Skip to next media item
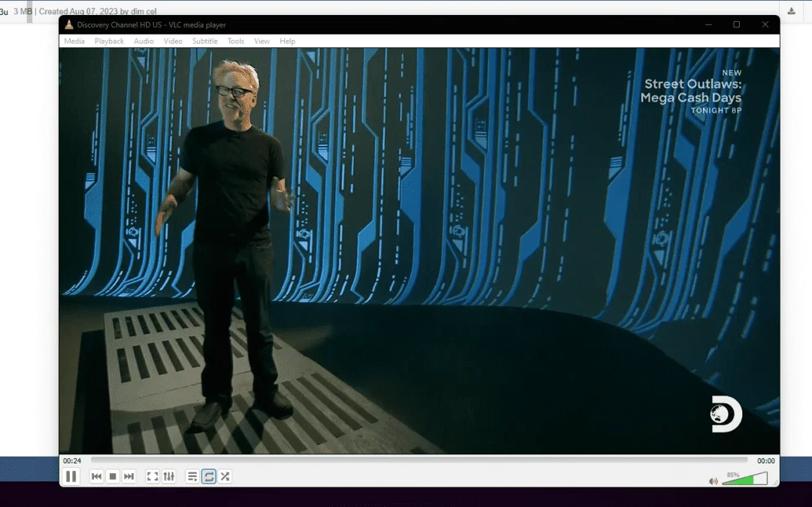 pyautogui.click(x=129, y=476)
